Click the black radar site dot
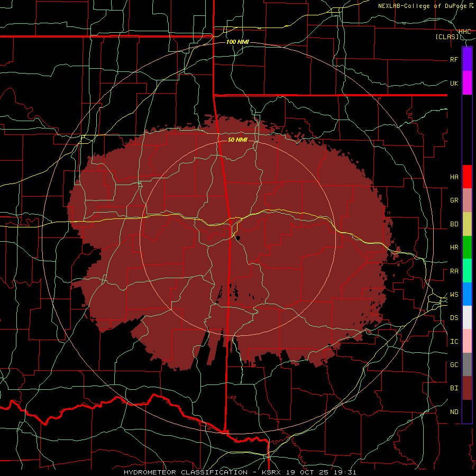 tap(238, 238)
